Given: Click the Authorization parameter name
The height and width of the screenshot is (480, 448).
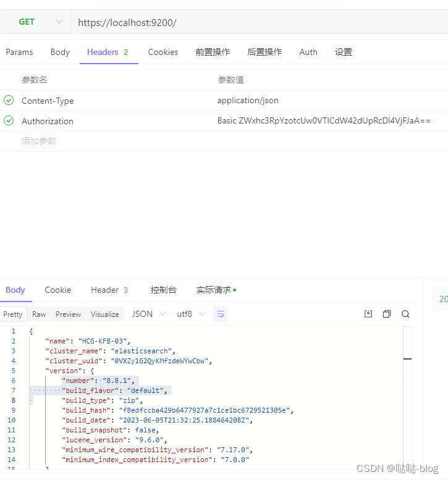Looking at the screenshot, I should coord(48,121).
